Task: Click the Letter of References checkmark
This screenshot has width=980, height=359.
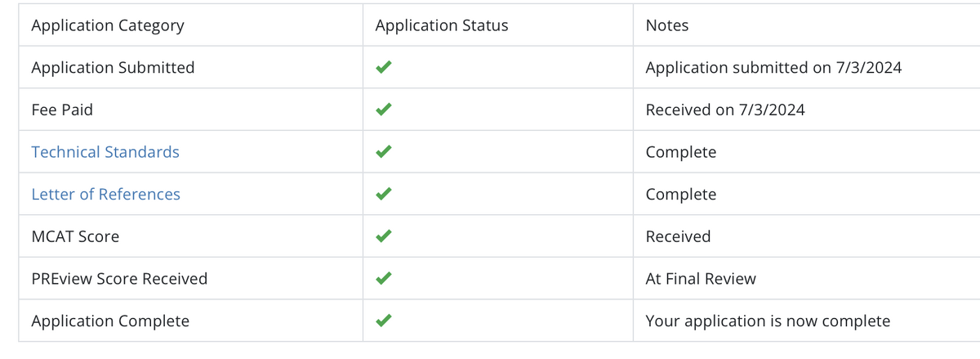Action: [383, 195]
